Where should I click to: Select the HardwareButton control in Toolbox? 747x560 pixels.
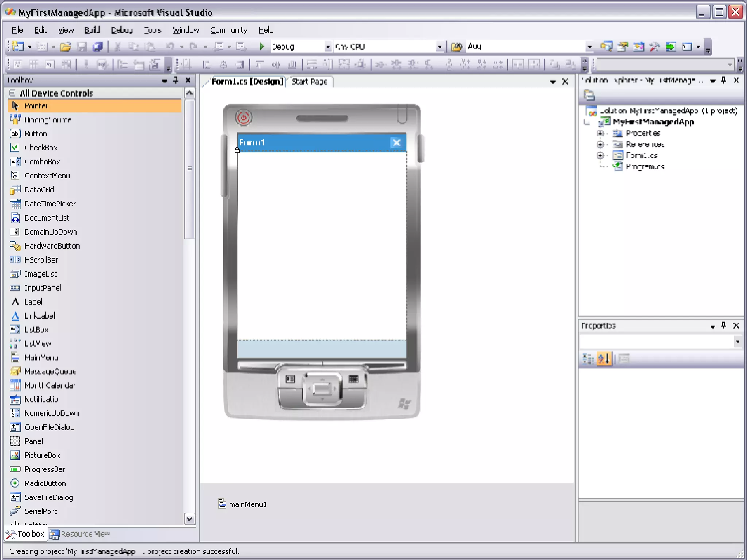[94, 246]
